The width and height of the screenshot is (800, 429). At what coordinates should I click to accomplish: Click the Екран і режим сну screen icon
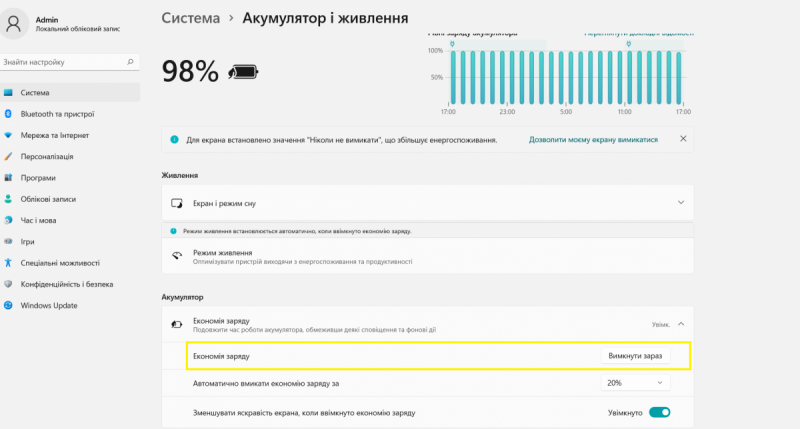(177, 203)
